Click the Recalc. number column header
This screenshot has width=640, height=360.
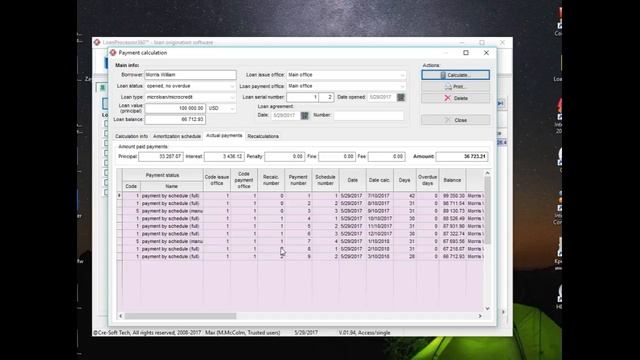pos(271,180)
